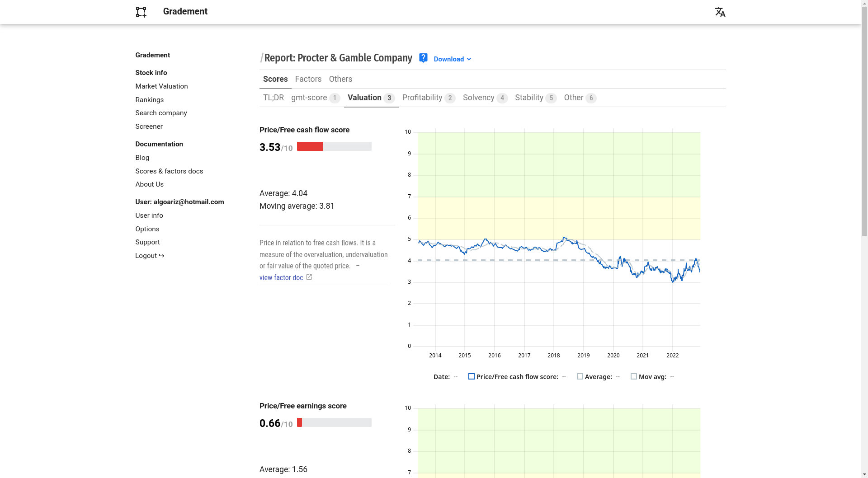This screenshot has width=868, height=478.
Task: Click Logout in sidebar
Action: (x=150, y=256)
